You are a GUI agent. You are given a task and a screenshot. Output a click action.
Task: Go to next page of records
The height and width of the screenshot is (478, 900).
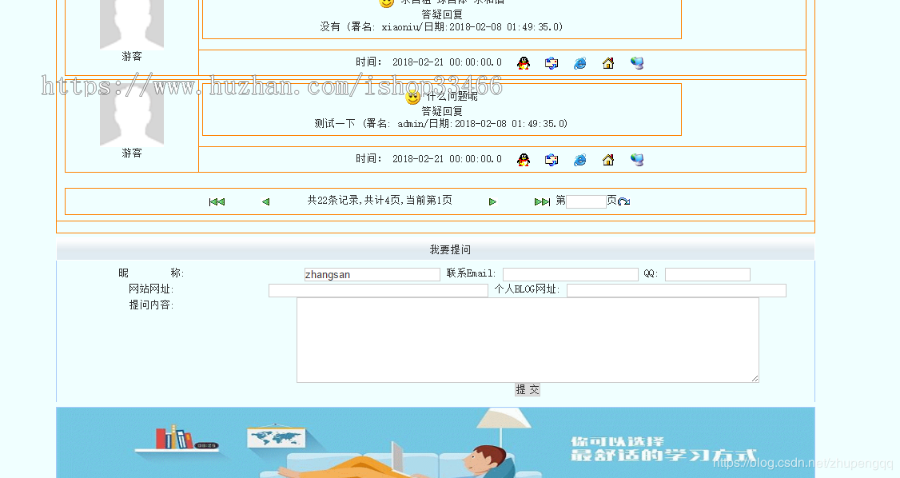(492, 201)
